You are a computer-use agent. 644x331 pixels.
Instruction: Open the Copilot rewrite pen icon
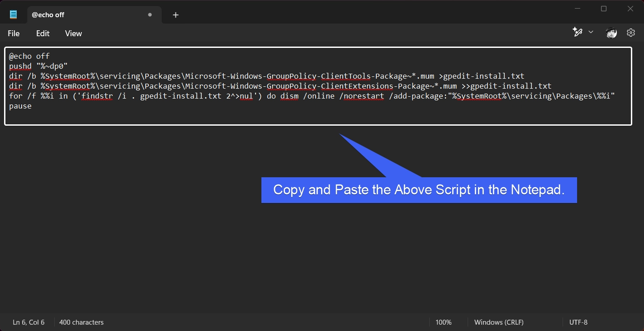coord(578,32)
